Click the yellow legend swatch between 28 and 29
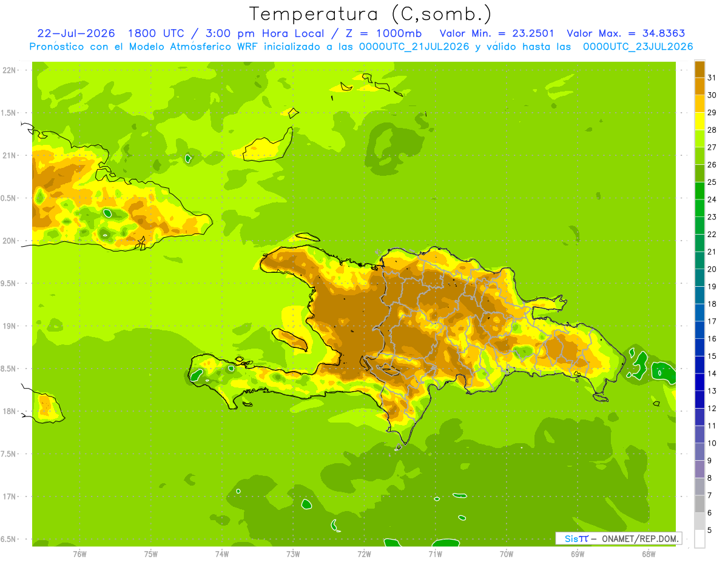Screen dimensions: 728x562 coord(699,121)
